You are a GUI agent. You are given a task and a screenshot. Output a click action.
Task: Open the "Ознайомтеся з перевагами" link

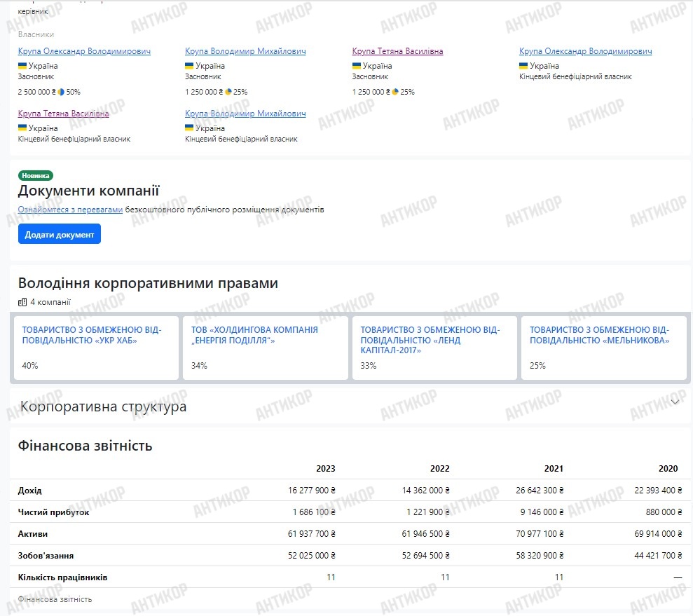70,210
